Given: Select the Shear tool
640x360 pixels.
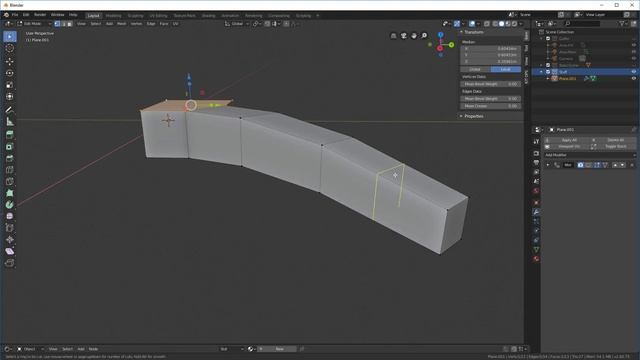Looking at the screenshot, I should point(10,251).
